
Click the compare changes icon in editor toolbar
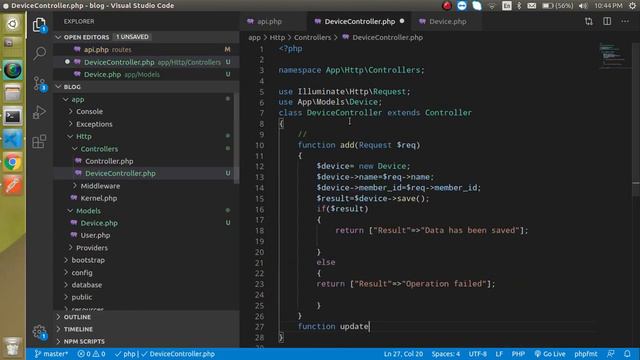(589, 21)
